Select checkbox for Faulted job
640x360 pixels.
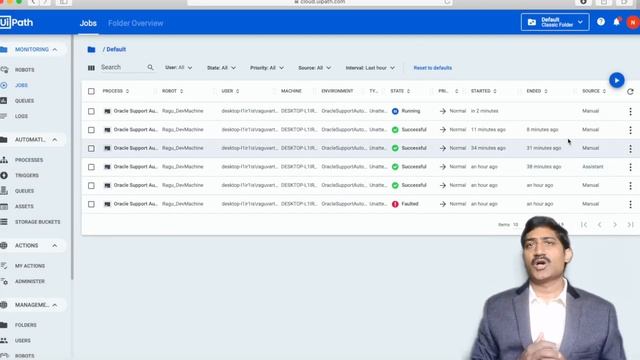pos(91,204)
